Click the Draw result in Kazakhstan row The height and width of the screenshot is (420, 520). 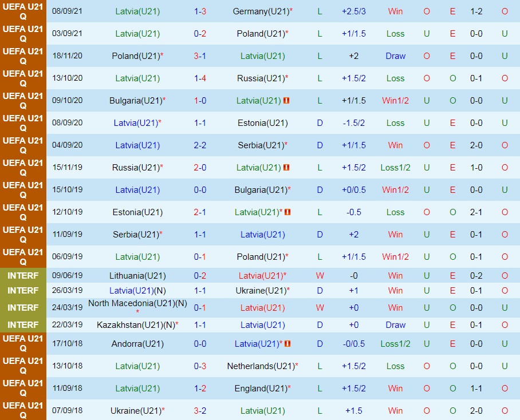click(x=395, y=325)
